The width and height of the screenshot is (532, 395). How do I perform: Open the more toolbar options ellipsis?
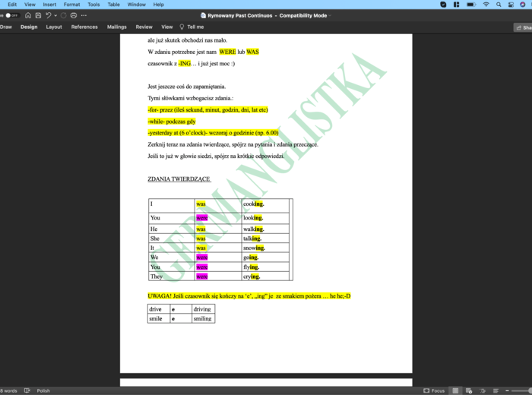(84, 15)
